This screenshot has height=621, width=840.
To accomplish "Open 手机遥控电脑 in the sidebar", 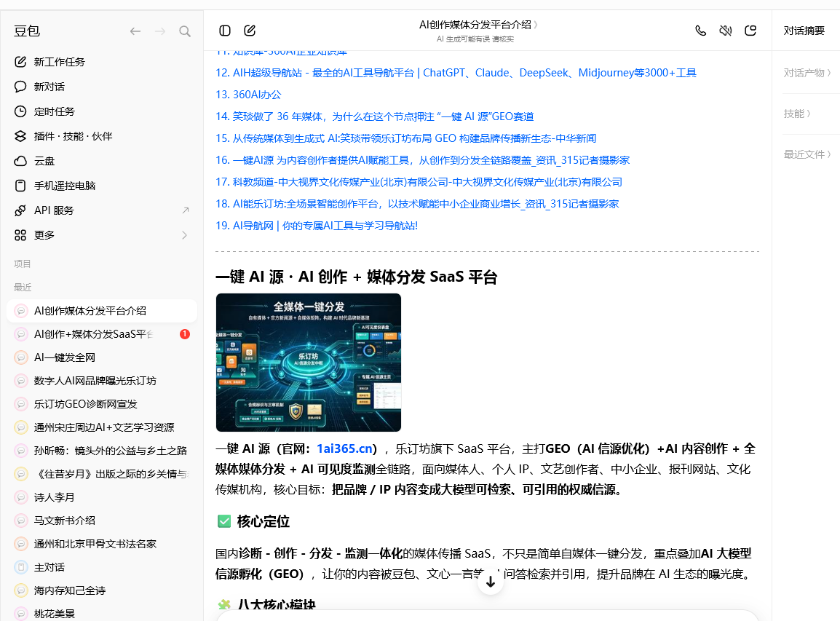I will click(x=102, y=186).
